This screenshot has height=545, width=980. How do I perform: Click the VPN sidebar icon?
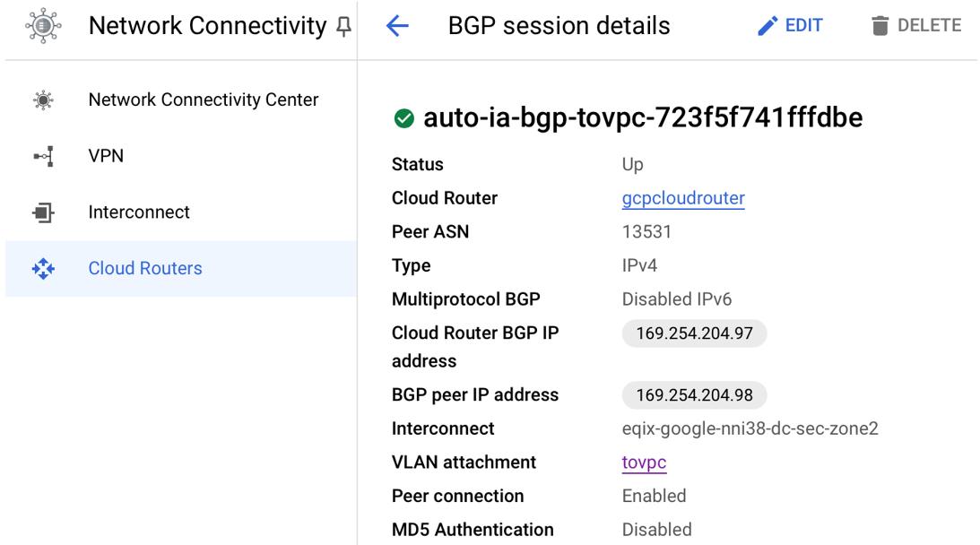click(43, 157)
